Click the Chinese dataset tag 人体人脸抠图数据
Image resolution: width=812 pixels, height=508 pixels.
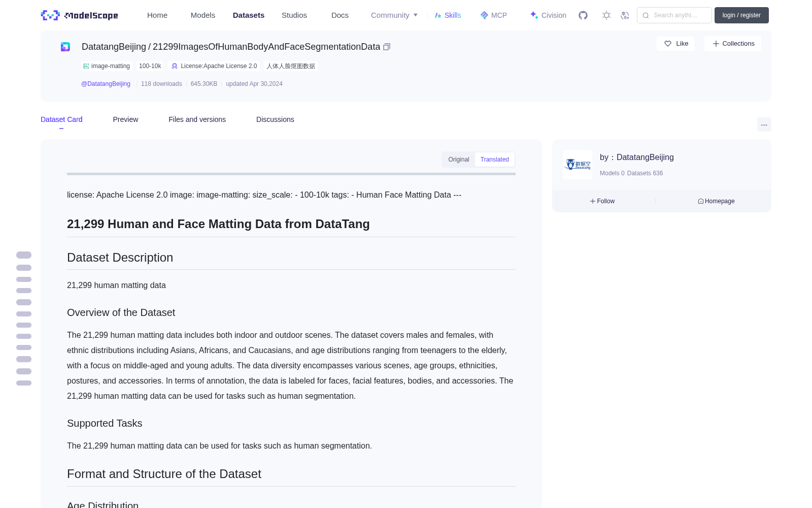(291, 66)
